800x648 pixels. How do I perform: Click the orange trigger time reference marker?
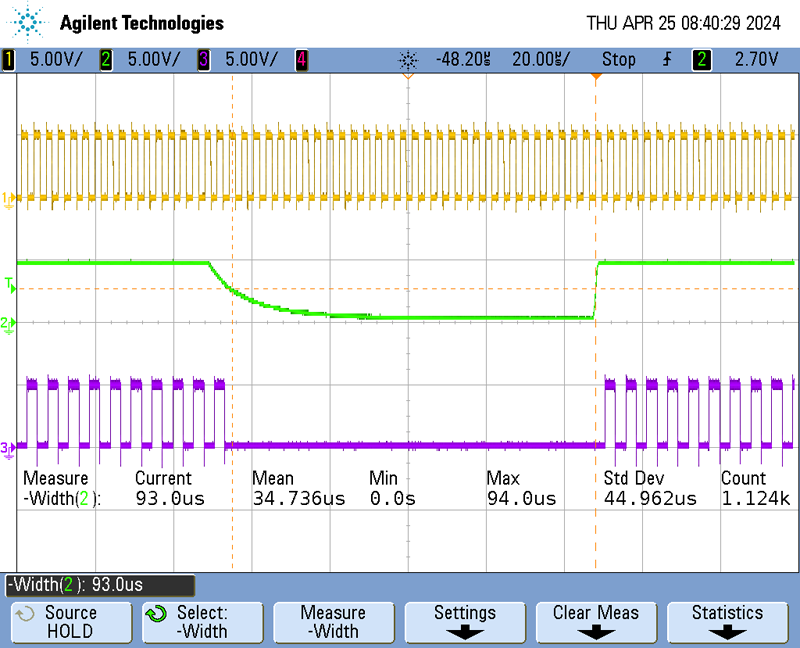point(596,76)
